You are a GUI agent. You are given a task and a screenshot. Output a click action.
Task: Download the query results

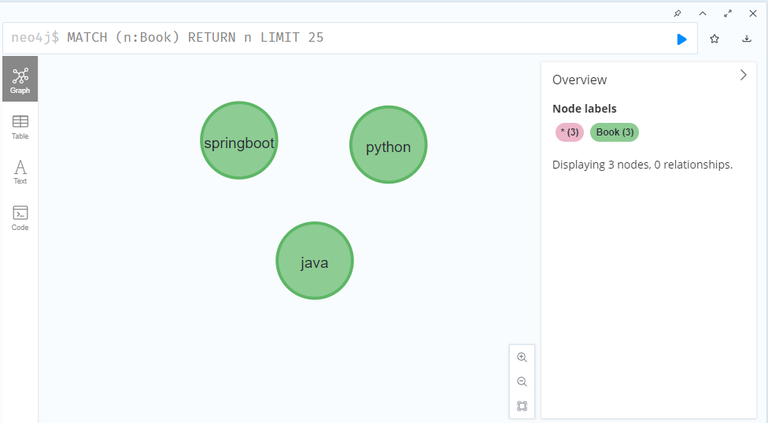747,39
